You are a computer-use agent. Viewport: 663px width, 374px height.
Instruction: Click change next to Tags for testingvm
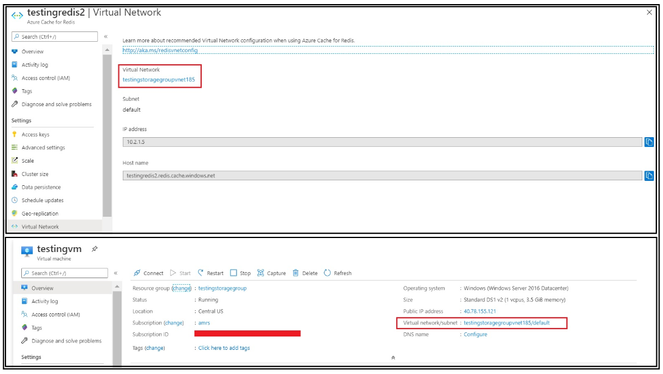[x=155, y=348]
